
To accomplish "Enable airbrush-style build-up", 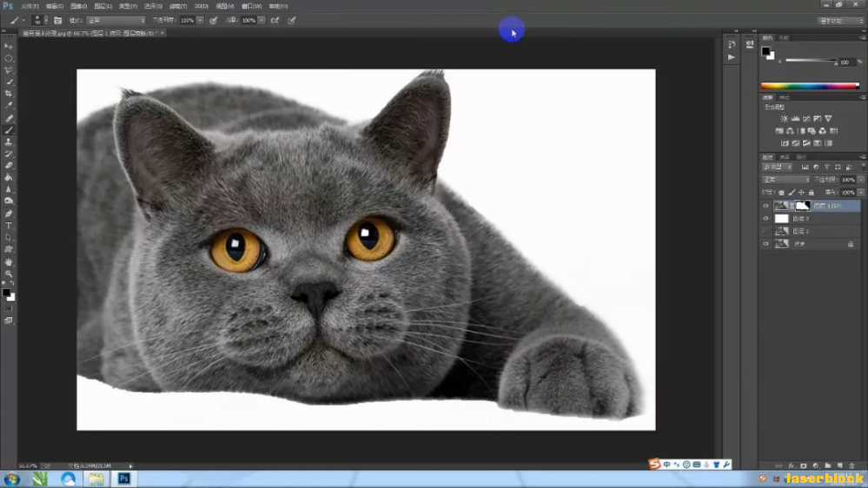I will coord(275,21).
